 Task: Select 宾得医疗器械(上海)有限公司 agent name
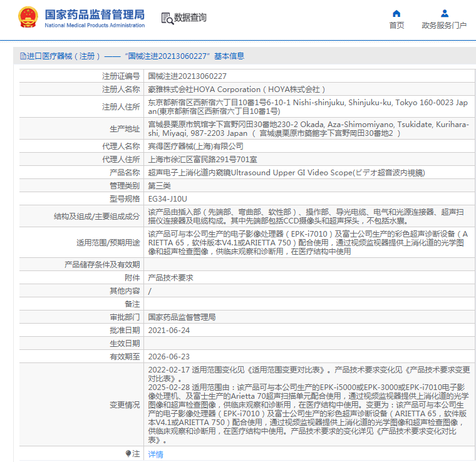coord(196,146)
